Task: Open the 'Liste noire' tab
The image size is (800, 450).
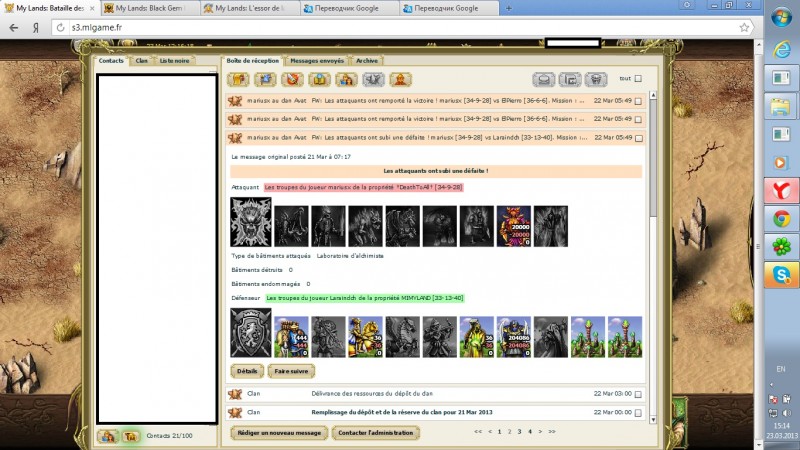Action: click(174, 61)
